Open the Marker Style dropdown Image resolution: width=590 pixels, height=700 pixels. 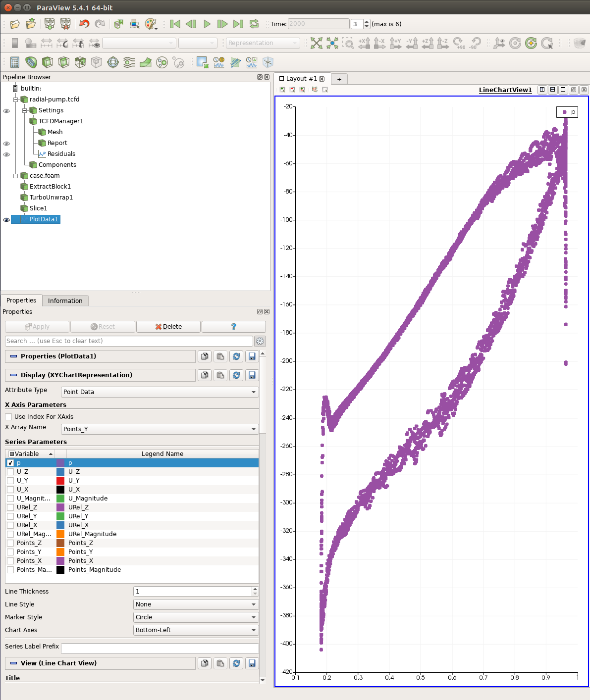196,617
